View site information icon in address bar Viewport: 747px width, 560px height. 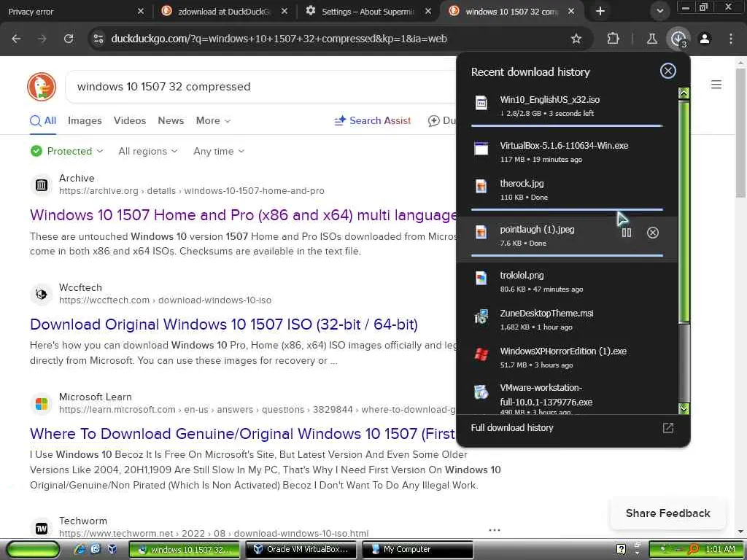pos(98,39)
